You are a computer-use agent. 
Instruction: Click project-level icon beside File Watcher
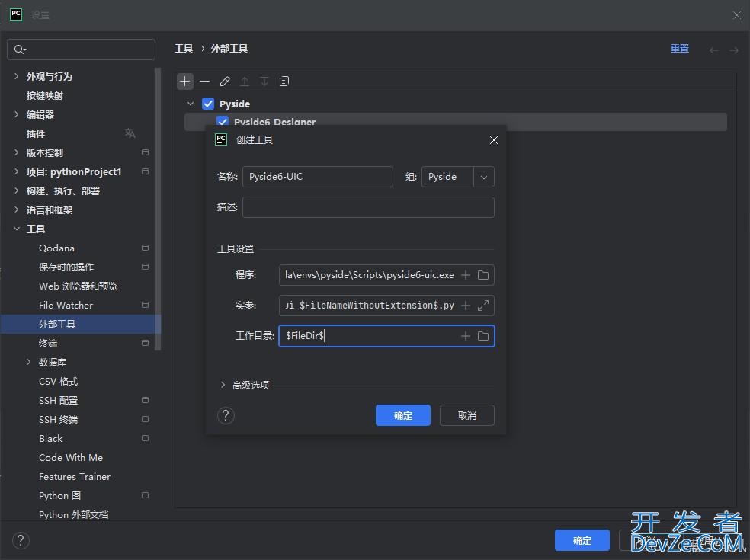tap(145, 305)
